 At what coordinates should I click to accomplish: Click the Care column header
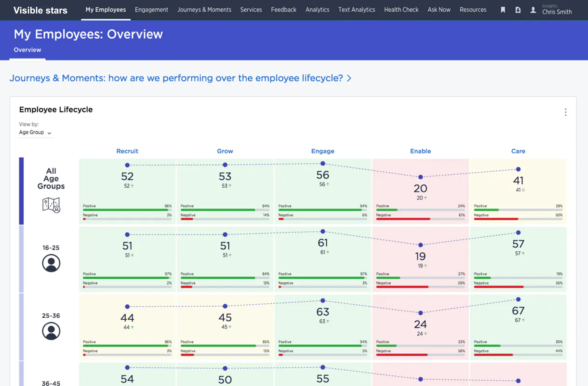pyautogui.click(x=518, y=151)
